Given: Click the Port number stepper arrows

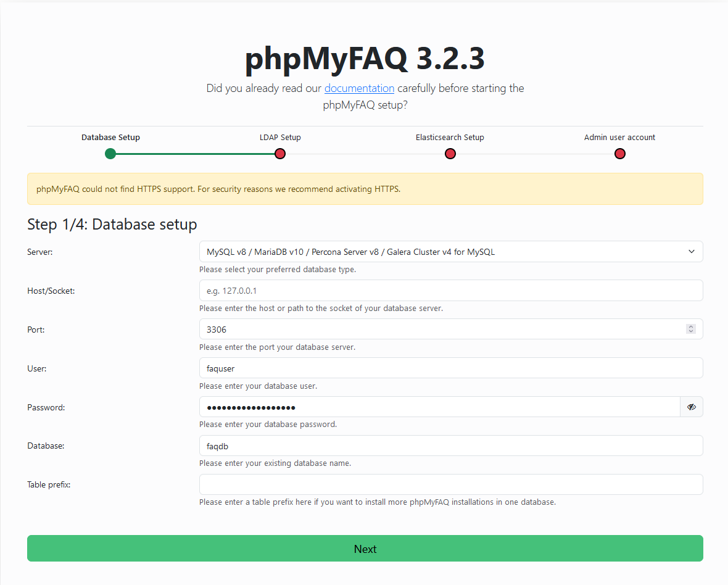Looking at the screenshot, I should tap(691, 329).
